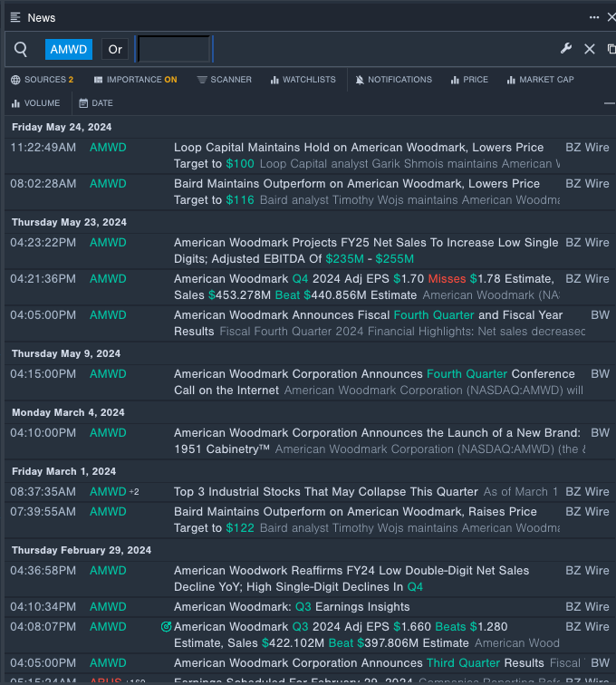Click the Thursday February 29, 2024 date header
This screenshot has height=685, width=616.
(82, 551)
